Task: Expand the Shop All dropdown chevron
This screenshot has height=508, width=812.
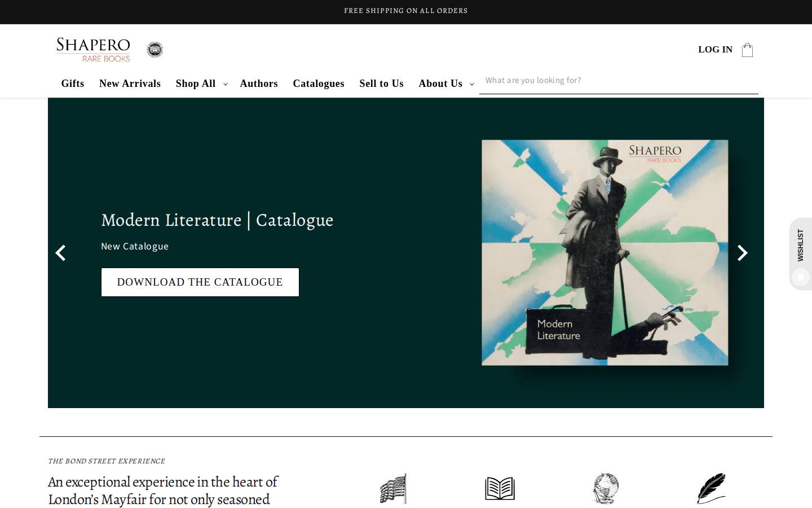Action: point(226,84)
